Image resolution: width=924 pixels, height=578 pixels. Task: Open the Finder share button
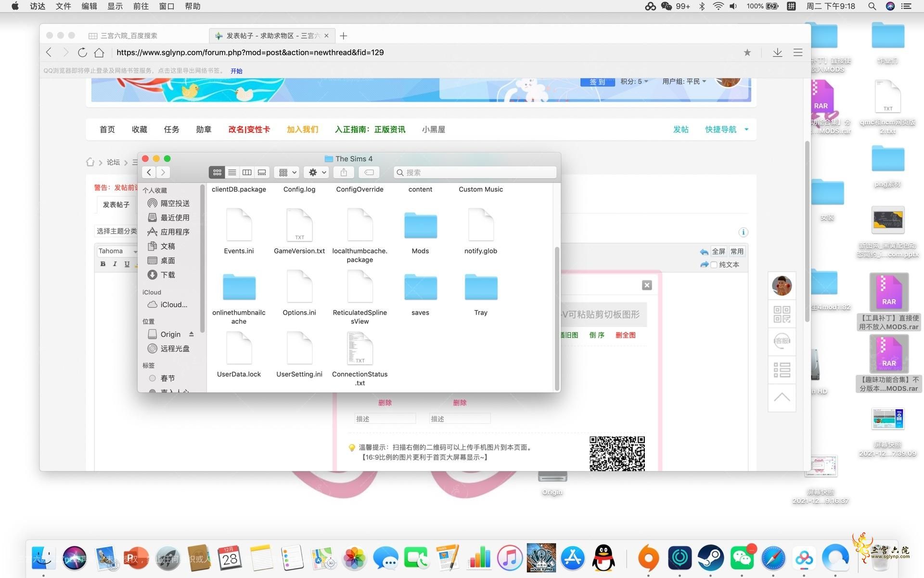pyautogui.click(x=344, y=172)
